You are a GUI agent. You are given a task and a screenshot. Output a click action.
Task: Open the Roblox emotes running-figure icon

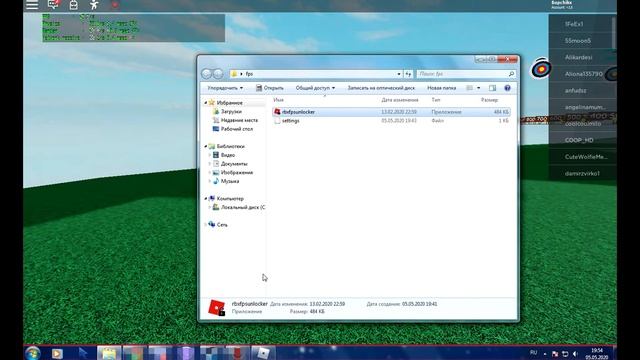click(94, 5)
